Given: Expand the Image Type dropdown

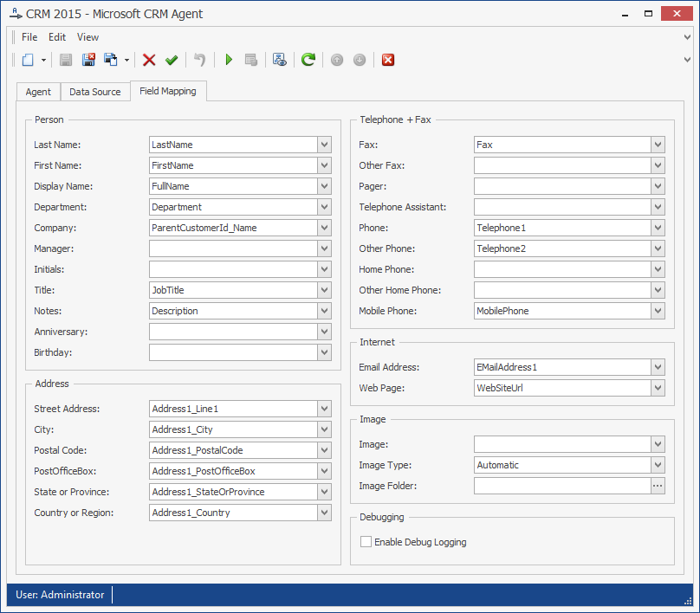Looking at the screenshot, I should pyautogui.click(x=658, y=465).
